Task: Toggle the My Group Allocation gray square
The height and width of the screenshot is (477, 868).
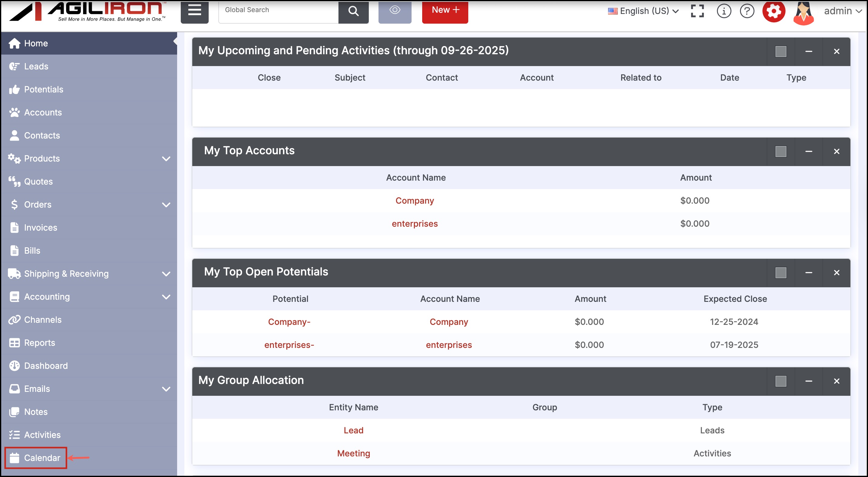Action: coord(780,381)
